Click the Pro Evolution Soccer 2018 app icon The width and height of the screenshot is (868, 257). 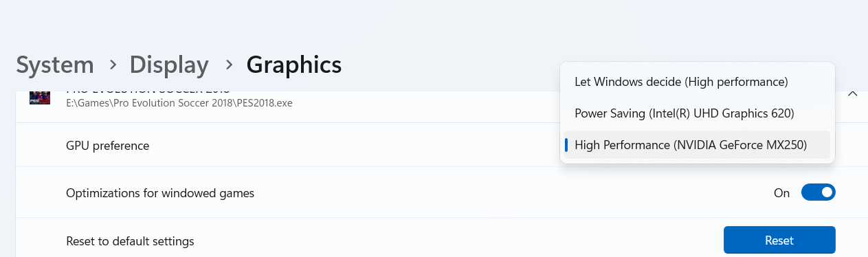click(x=39, y=98)
